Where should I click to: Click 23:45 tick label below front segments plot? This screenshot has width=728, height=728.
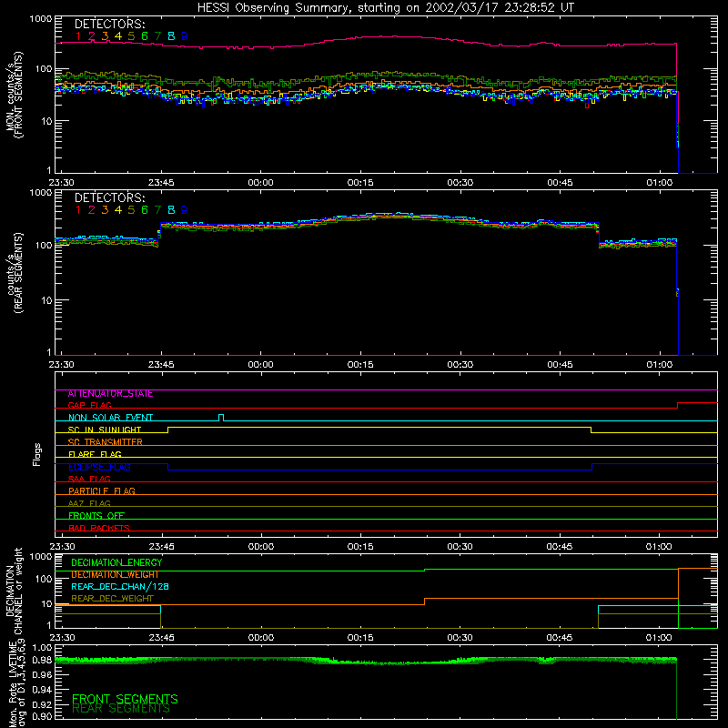161,183
